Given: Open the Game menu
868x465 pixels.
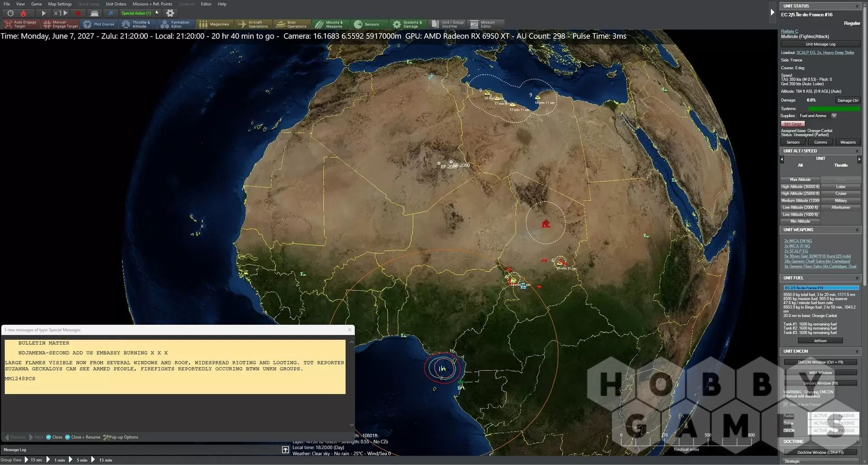Looking at the screenshot, I should [x=37, y=4].
